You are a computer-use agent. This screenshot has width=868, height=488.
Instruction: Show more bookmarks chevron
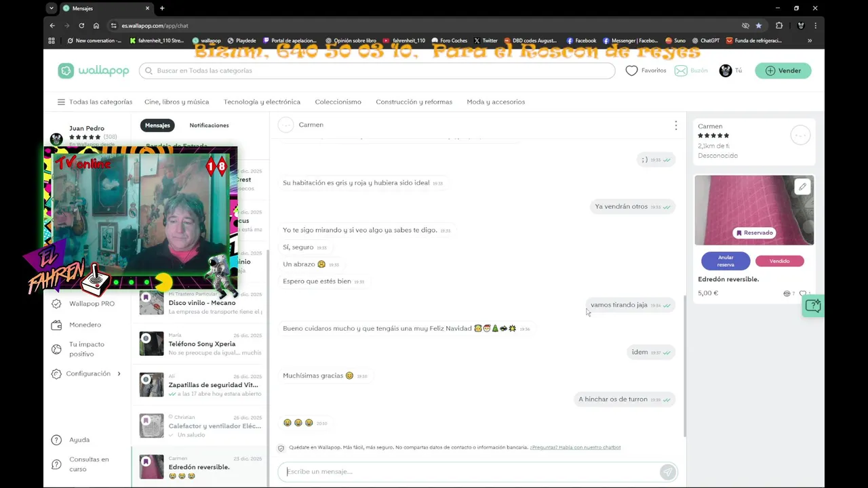[x=810, y=41]
